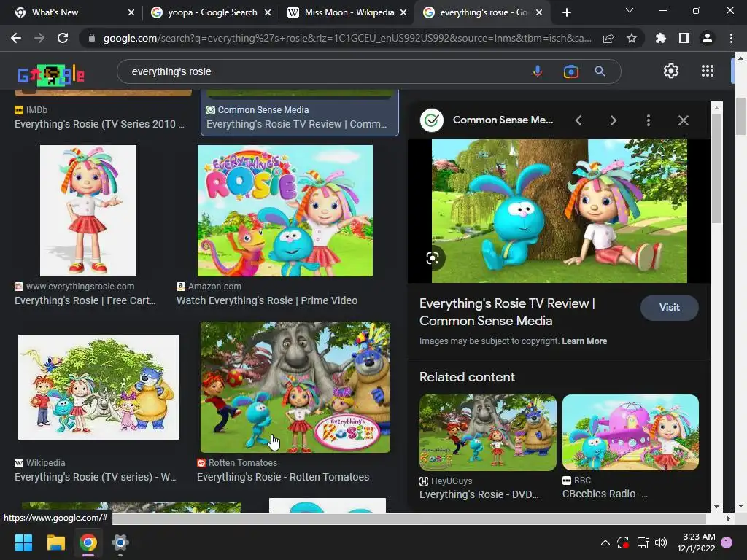Viewport: 747px width, 560px height.
Task: Close the image preview panel
Action: pyautogui.click(x=683, y=120)
